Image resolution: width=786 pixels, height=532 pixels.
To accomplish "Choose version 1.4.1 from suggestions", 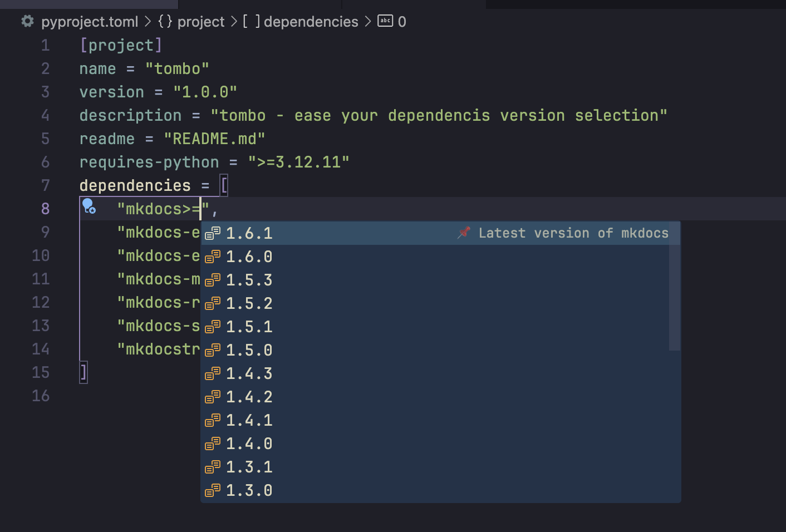I will (x=440, y=420).
